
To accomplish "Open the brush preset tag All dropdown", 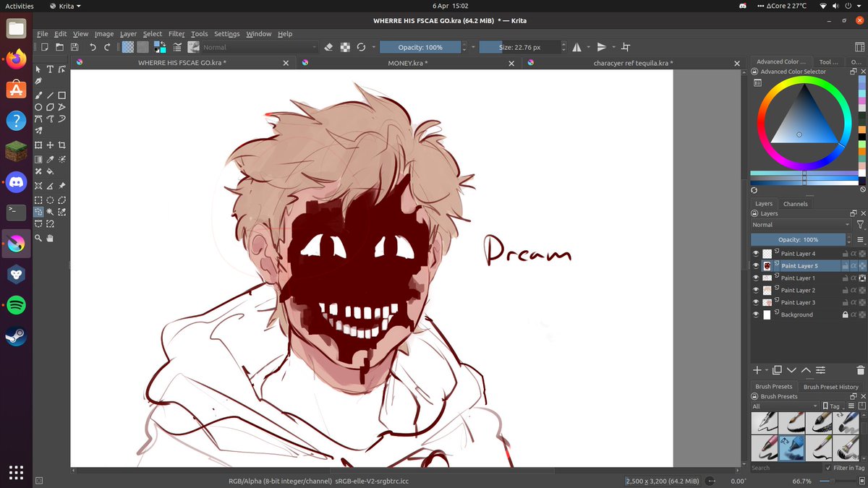I will 786,406.
